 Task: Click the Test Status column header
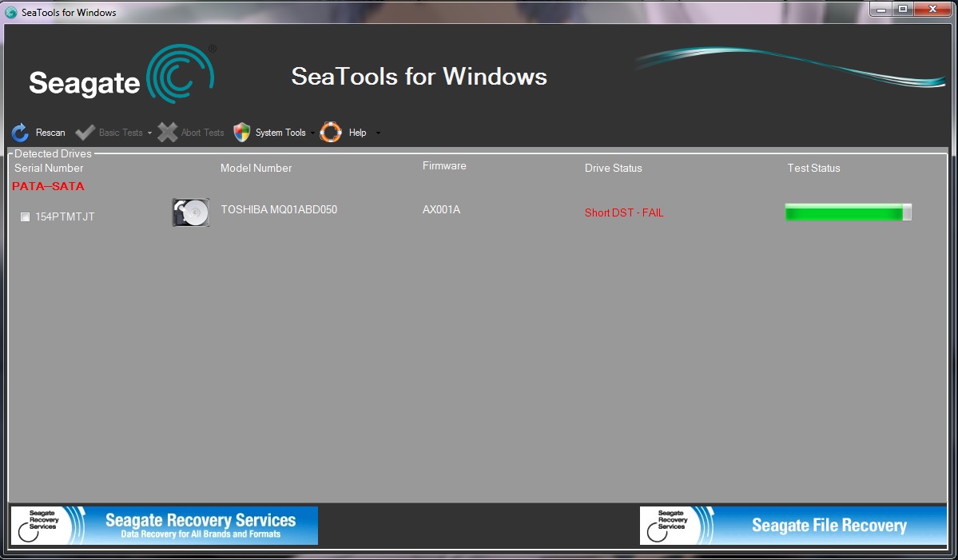pos(814,168)
